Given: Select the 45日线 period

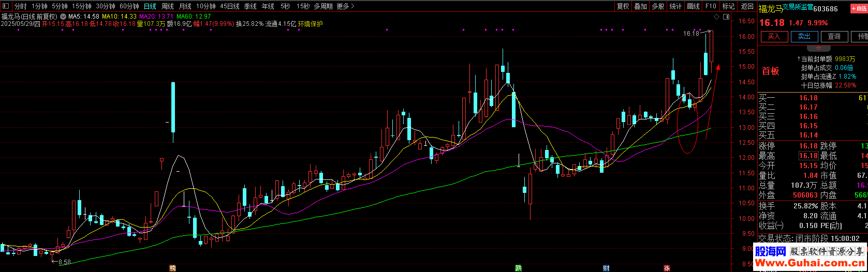Looking at the screenshot, I should (x=229, y=6).
